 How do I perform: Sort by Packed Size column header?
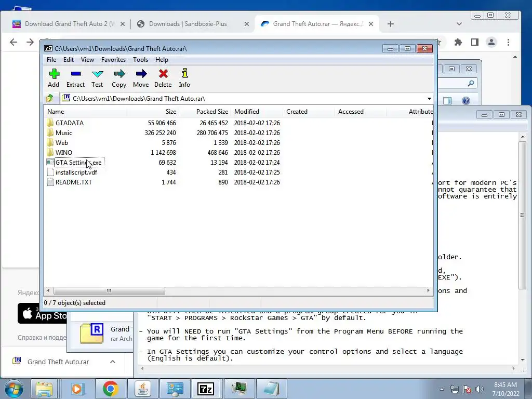click(205, 112)
